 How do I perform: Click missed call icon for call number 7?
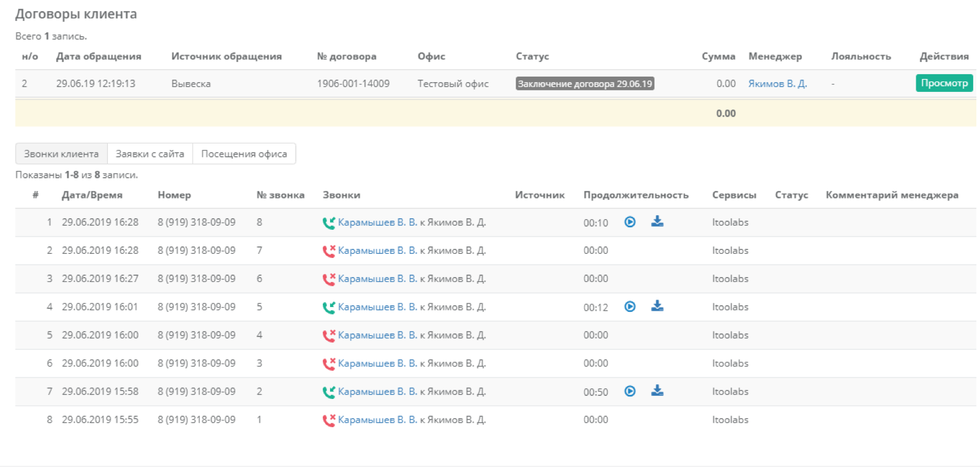329,251
